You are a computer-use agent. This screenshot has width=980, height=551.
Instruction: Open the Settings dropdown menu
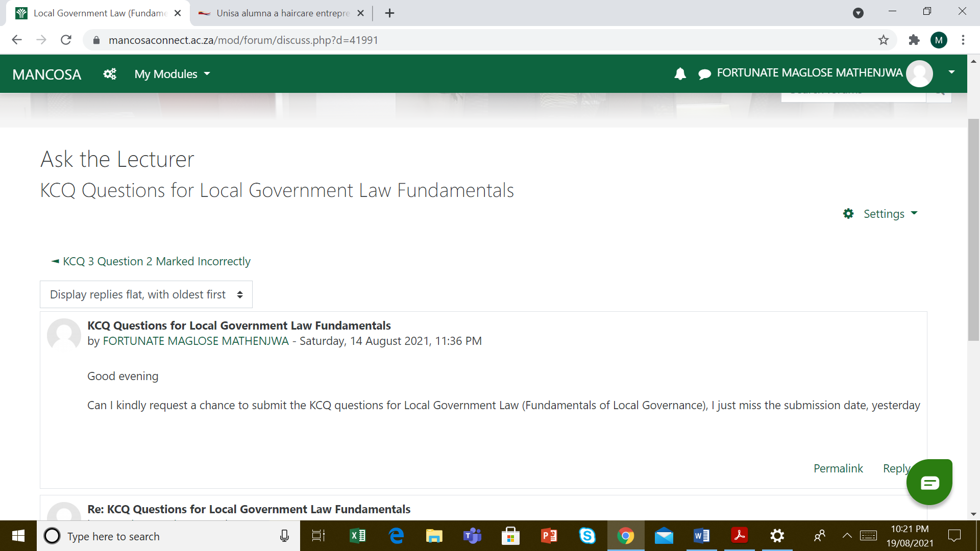pyautogui.click(x=881, y=214)
